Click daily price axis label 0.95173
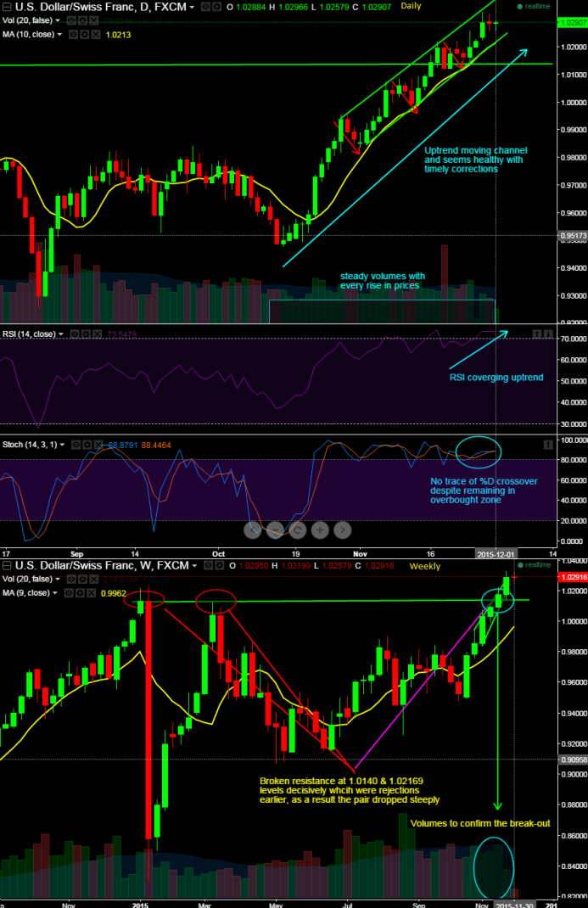Screen dimensions: 588x908 (x=572, y=236)
